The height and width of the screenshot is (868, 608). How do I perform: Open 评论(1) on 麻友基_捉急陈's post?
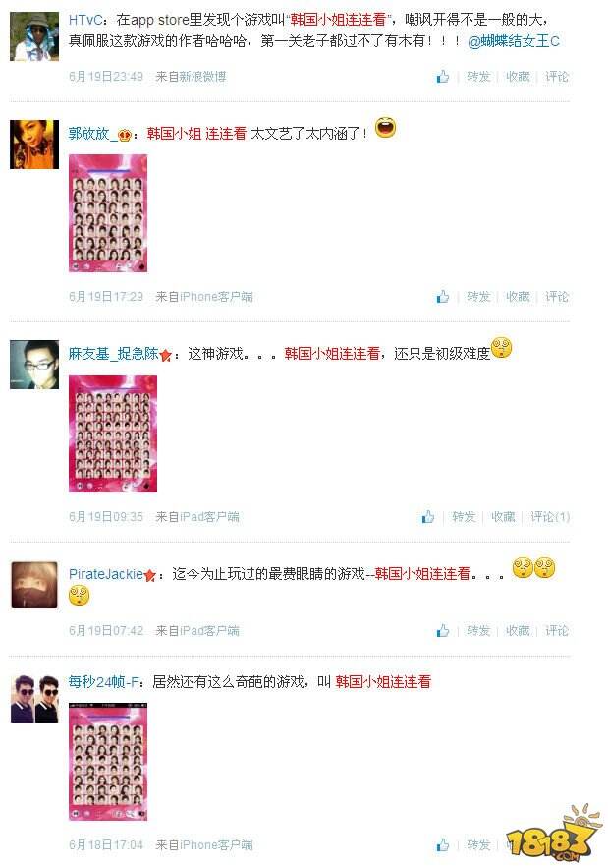[x=550, y=516]
